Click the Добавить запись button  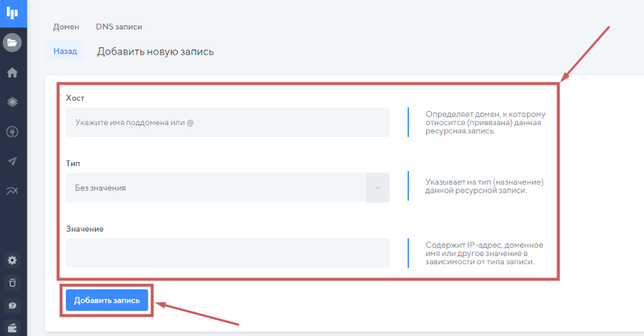coord(107,300)
